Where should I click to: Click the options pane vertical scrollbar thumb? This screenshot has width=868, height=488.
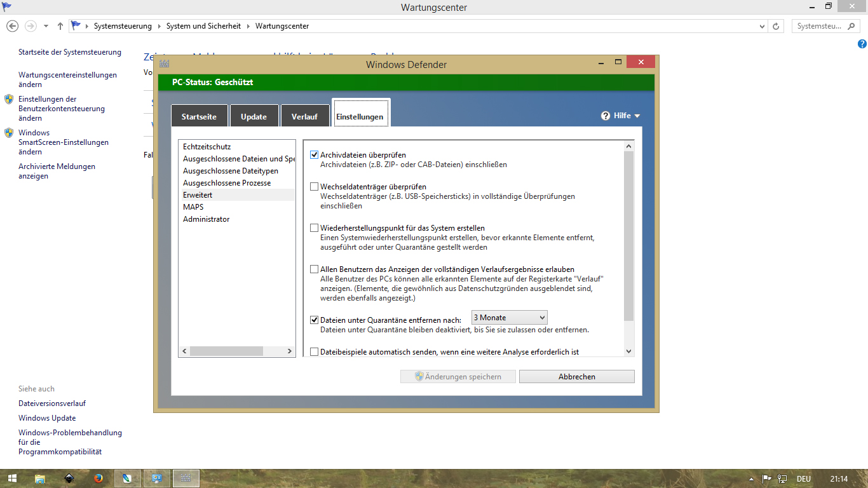[x=629, y=236]
